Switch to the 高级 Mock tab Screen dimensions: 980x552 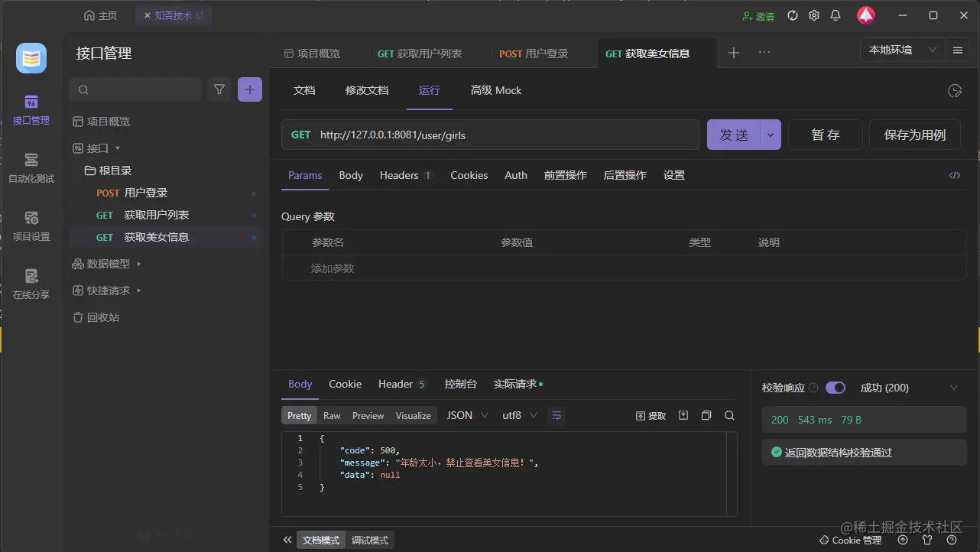[x=496, y=90]
